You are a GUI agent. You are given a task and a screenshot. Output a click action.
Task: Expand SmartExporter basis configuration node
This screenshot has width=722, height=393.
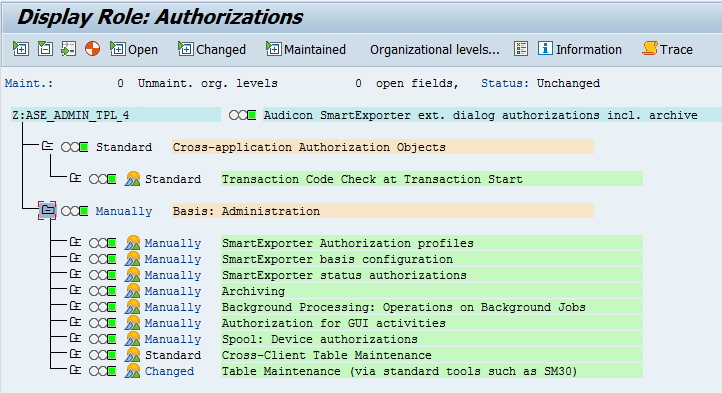click(76, 258)
